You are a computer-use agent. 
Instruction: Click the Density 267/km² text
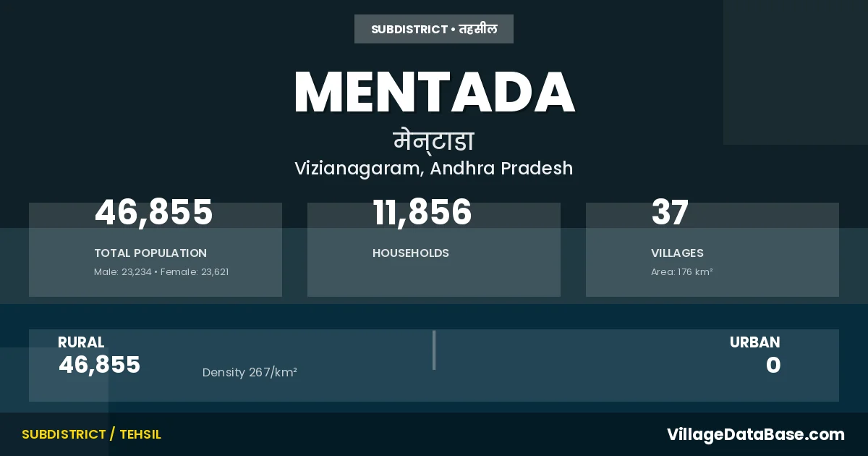tap(250, 373)
